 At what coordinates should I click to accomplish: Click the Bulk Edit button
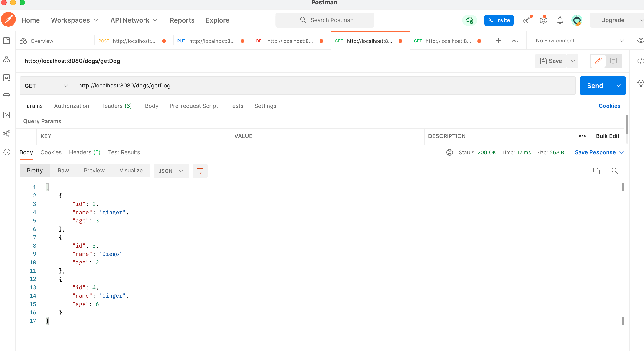[x=608, y=136]
